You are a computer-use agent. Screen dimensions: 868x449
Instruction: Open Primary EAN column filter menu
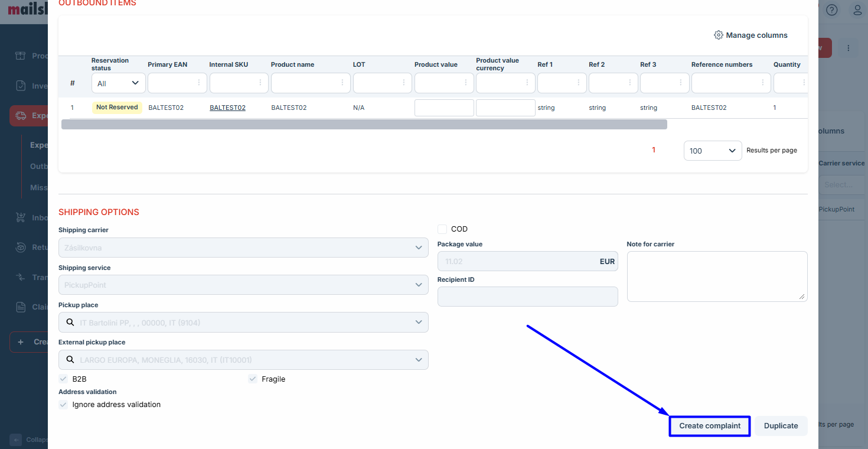(x=198, y=83)
